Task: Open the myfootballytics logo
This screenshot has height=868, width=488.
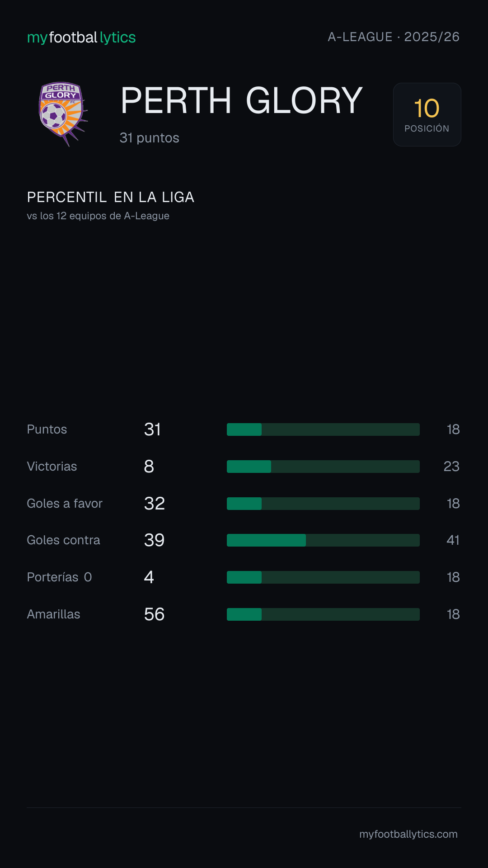Action: click(81, 38)
